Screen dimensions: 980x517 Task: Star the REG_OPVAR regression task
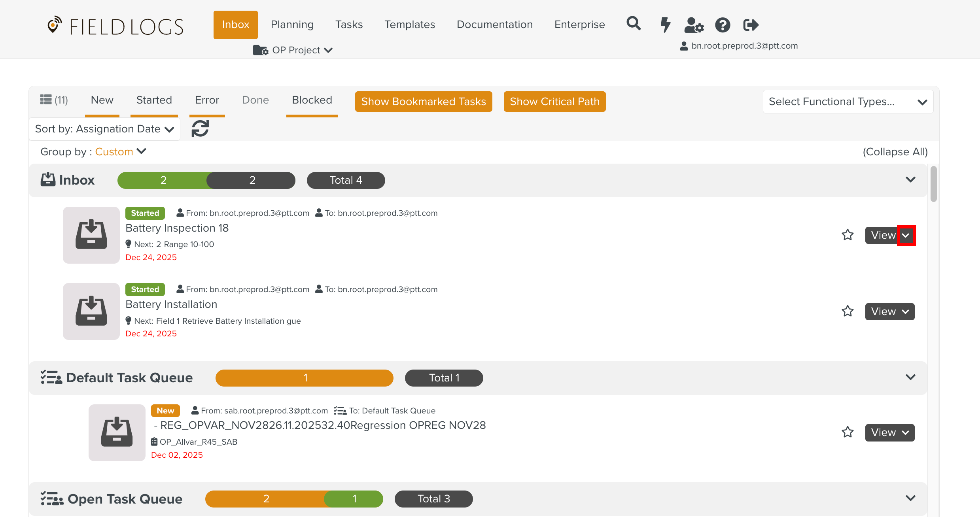(x=848, y=432)
